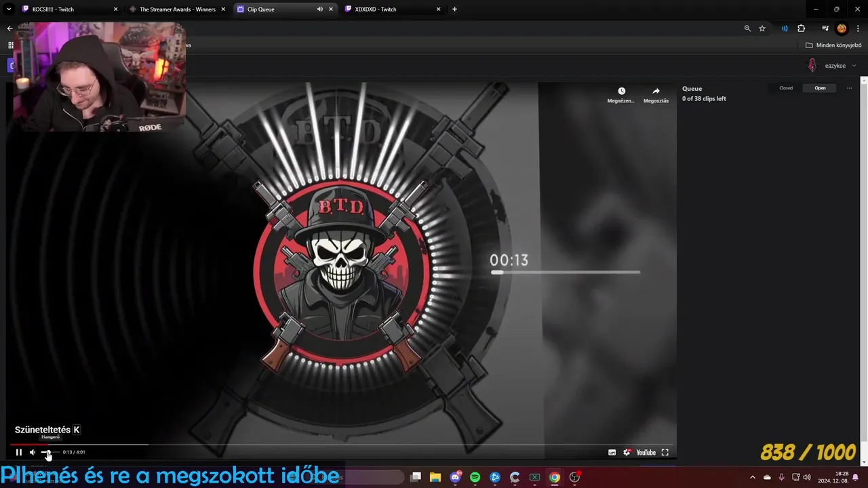Show hidden system tray icons chevron
Viewport: 868px width, 488px height.
[x=752, y=477]
